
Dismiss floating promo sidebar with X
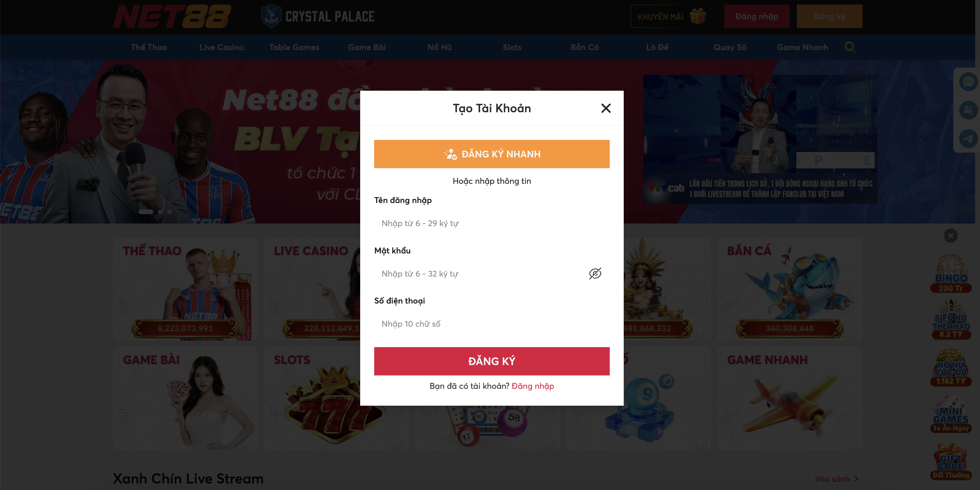(x=951, y=236)
